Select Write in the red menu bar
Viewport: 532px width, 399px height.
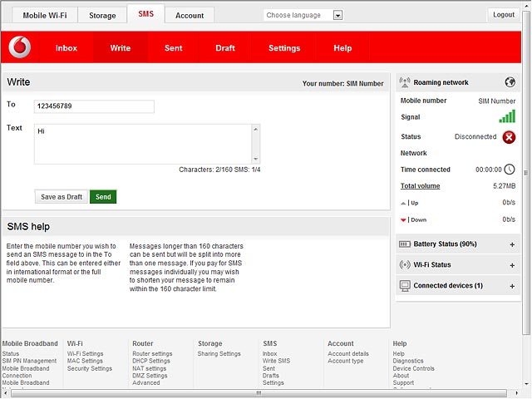(120, 48)
